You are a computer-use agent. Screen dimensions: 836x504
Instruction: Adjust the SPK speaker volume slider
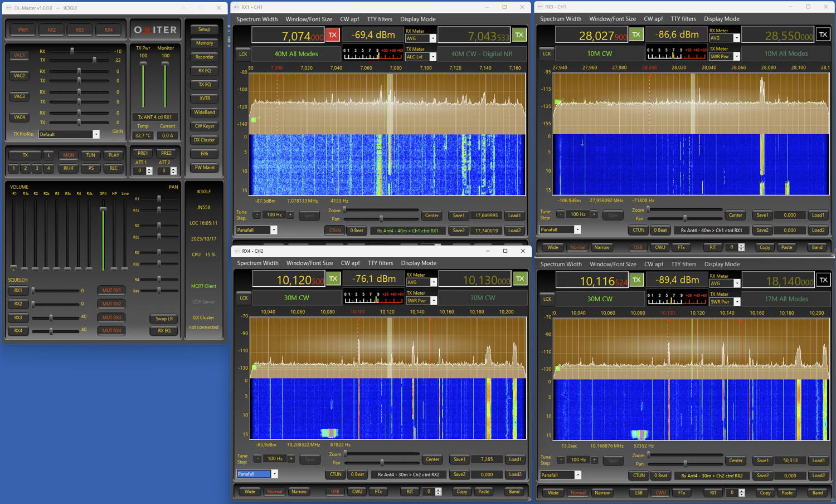103,209
